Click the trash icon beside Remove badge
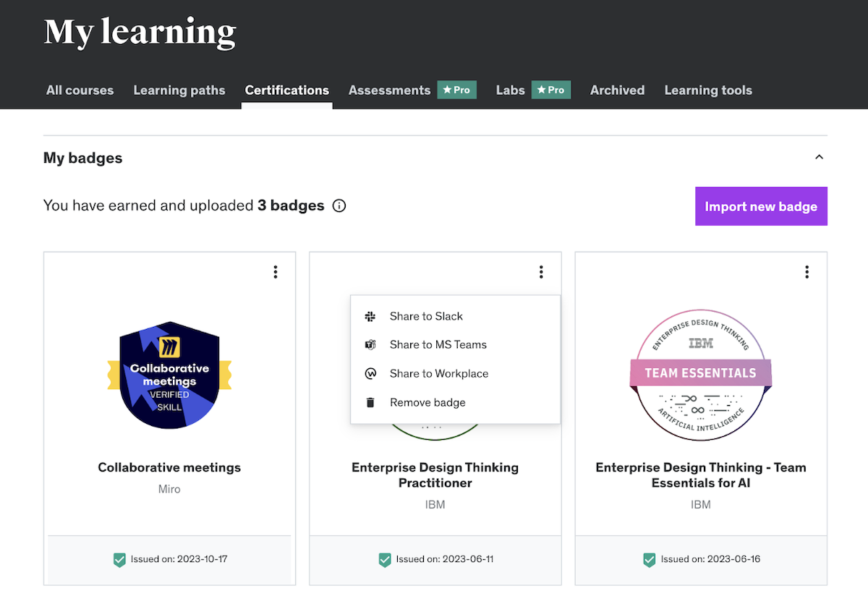Viewport: 868px width, 596px height. [x=370, y=403]
